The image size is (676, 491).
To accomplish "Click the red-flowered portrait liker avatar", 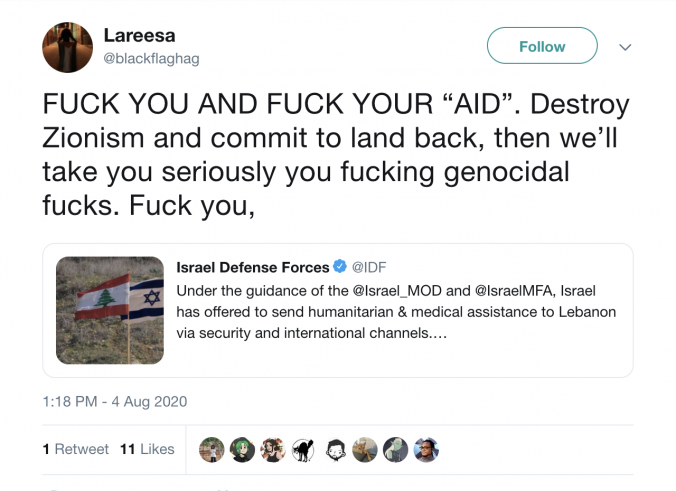I will (x=273, y=450).
